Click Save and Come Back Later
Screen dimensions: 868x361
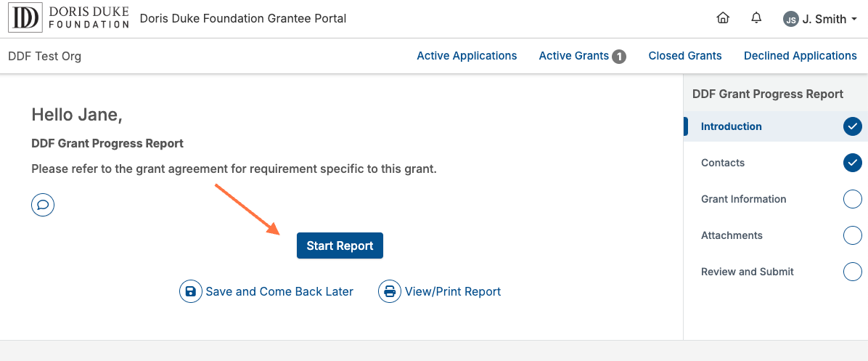point(266,291)
